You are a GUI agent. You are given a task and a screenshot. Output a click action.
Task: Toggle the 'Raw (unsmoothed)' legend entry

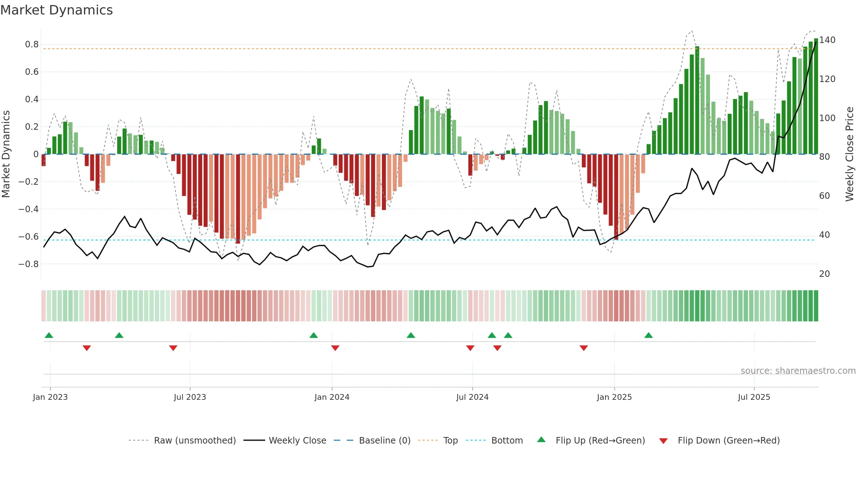(x=182, y=440)
